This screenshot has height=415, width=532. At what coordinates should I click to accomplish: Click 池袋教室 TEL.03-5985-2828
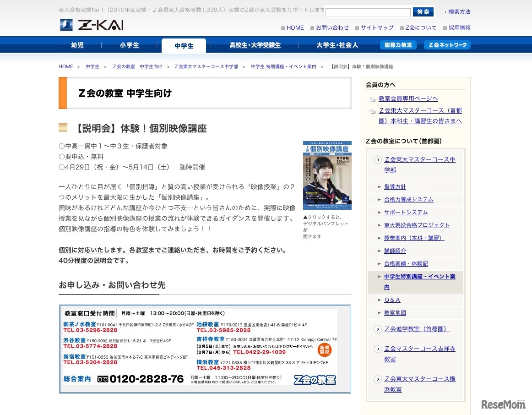click(223, 330)
